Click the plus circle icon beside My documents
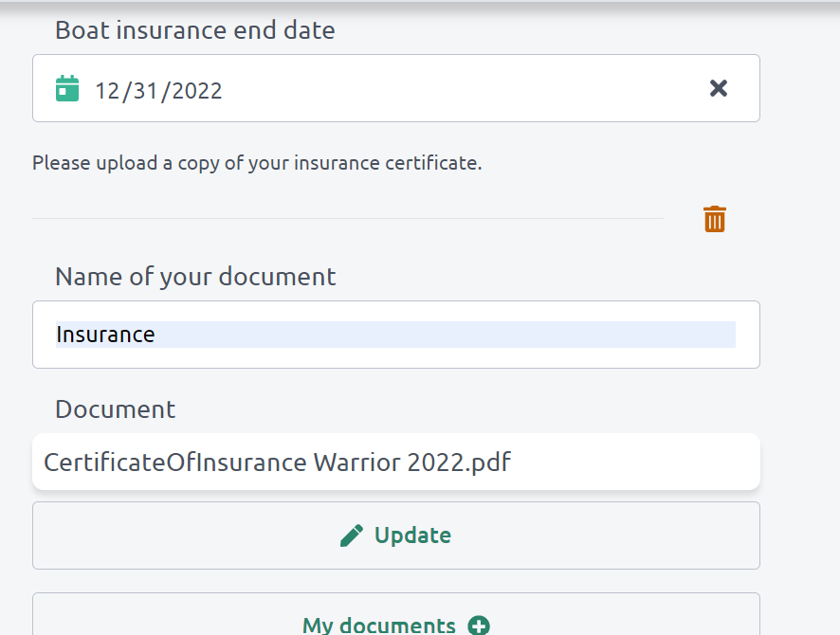Screen dimensions: 840x635 [479, 626]
